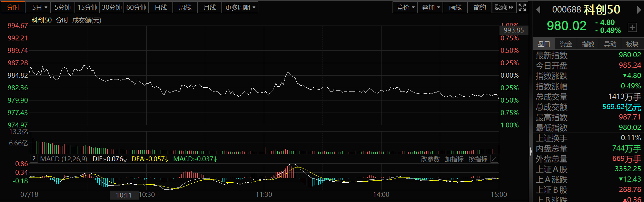Toggle fullscreen chart icon

click(x=522, y=7)
